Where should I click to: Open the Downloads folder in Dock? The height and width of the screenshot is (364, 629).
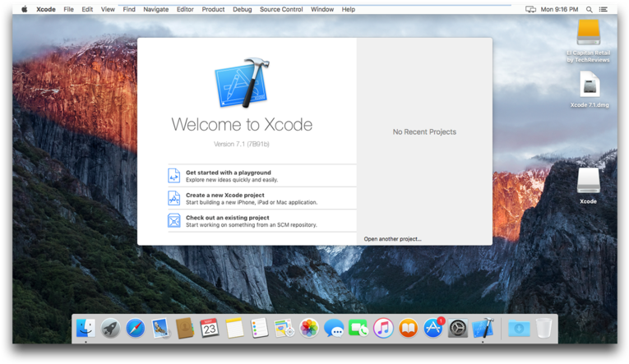(519, 329)
